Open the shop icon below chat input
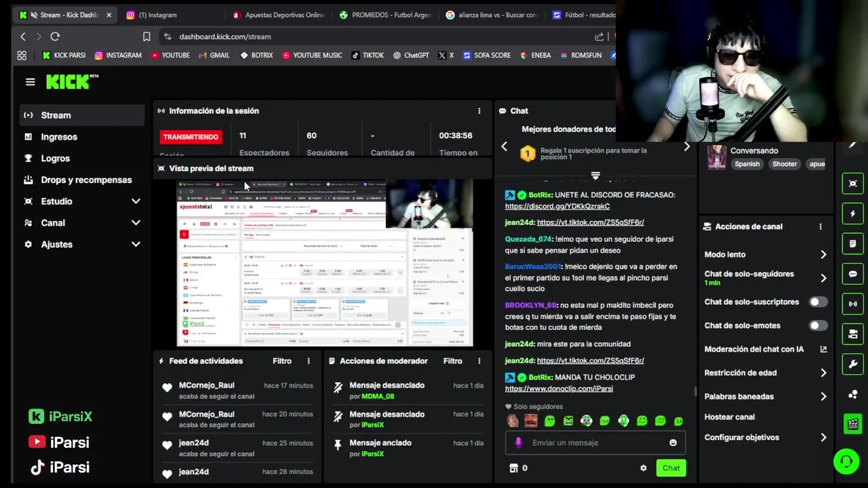 513,468
